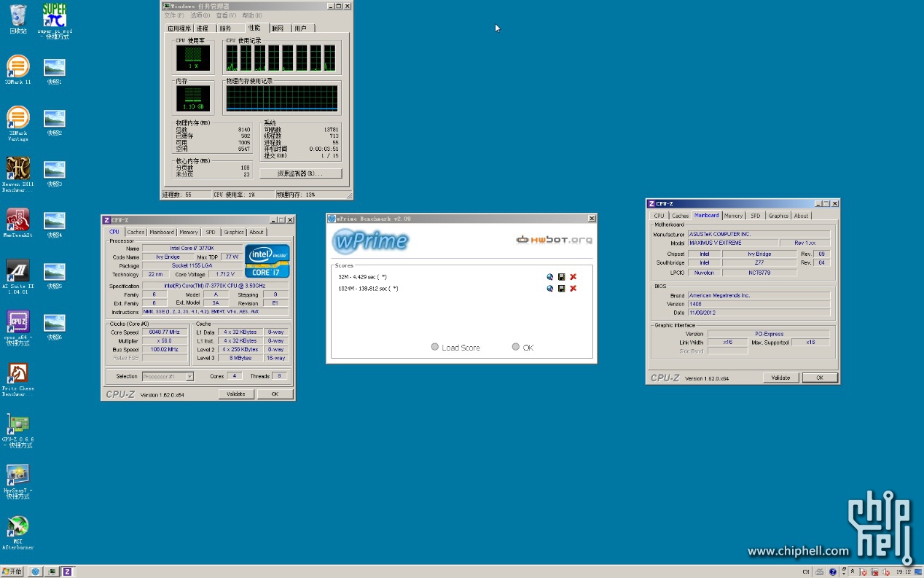The image size is (924, 578).
Task: Open the 快照5 image file icon
Action: coord(55,274)
